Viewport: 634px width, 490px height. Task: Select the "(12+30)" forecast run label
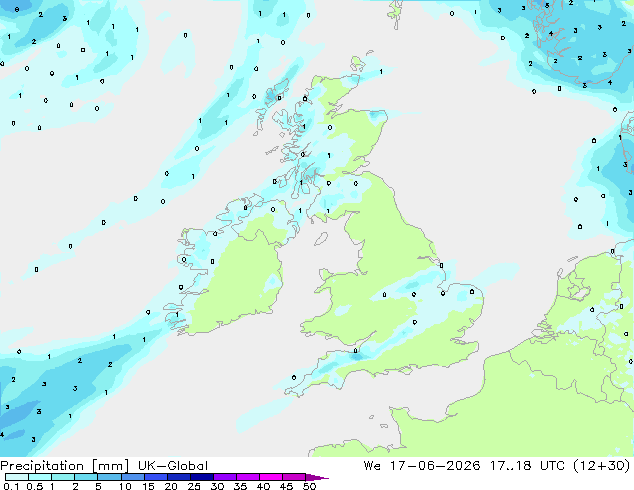point(602,466)
